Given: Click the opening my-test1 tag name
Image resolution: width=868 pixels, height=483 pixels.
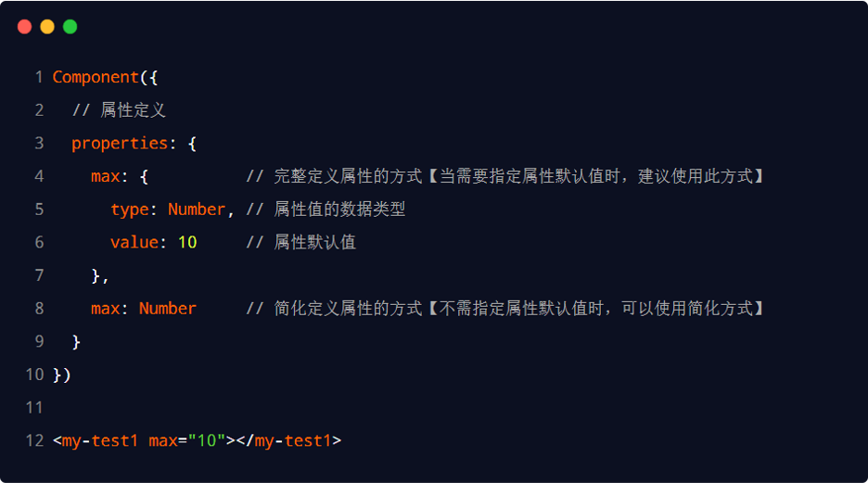Looking at the screenshot, I should [x=100, y=440].
